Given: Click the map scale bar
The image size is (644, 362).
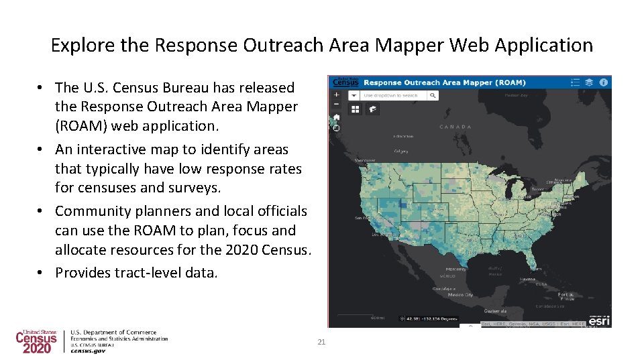Looking at the screenshot, I should [361, 316].
